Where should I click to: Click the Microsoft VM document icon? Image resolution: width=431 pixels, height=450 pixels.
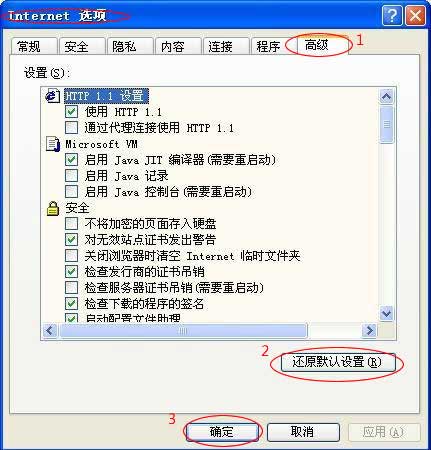52,144
